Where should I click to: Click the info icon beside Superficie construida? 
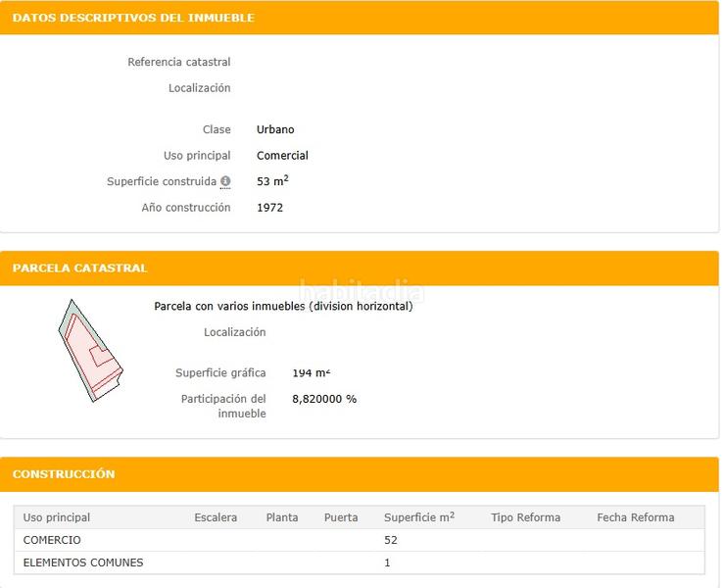click(225, 181)
